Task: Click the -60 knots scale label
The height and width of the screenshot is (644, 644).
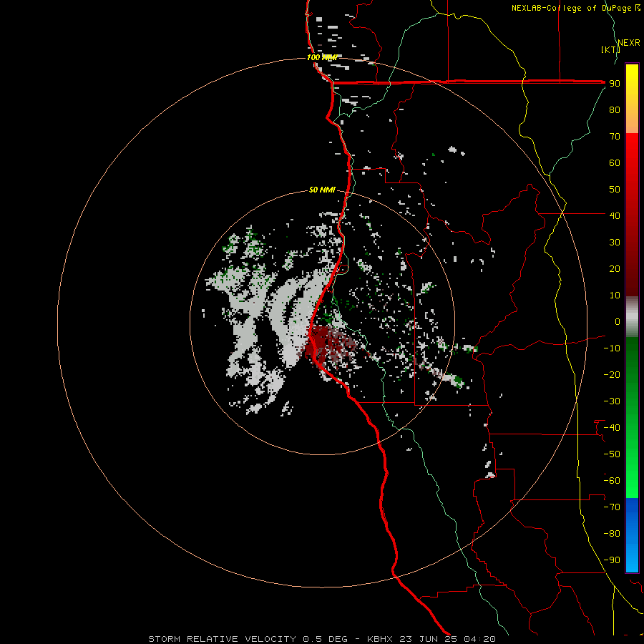Action: (612, 481)
